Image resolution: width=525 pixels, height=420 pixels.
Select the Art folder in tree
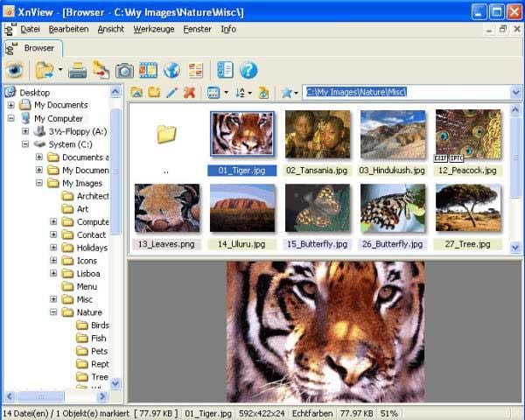83,209
